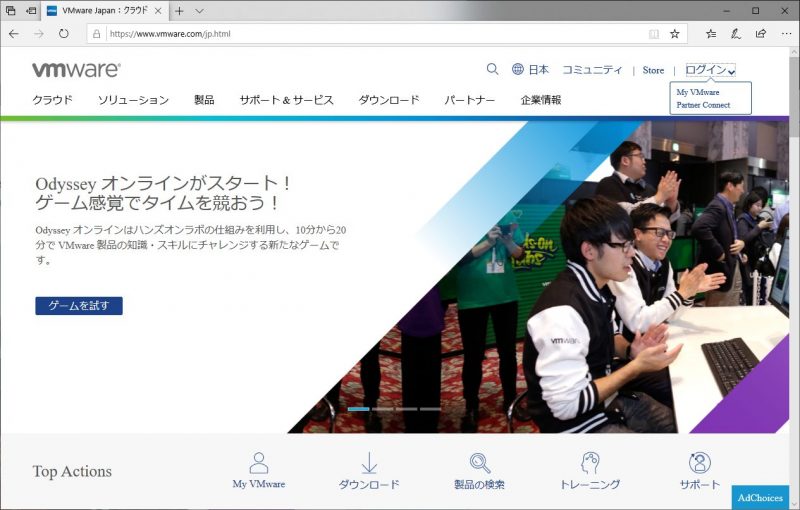Select the fourth carousel slide indicator

(x=431, y=409)
